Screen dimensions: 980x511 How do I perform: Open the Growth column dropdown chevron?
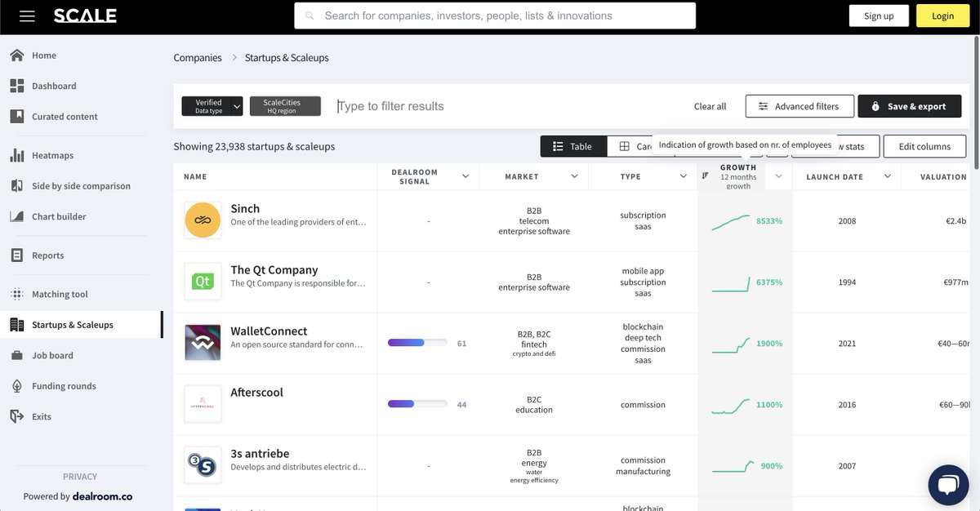tap(778, 176)
